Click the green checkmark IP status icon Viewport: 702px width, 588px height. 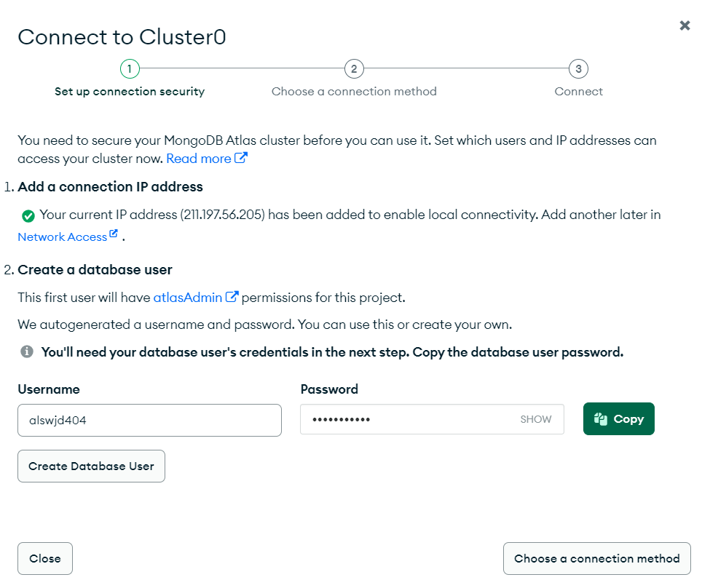(28, 215)
